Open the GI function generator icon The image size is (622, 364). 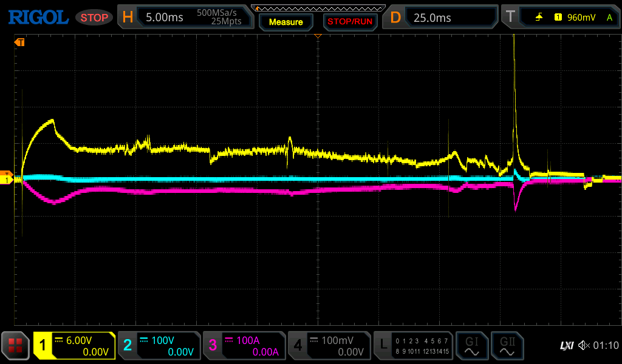click(x=471, y=346)
